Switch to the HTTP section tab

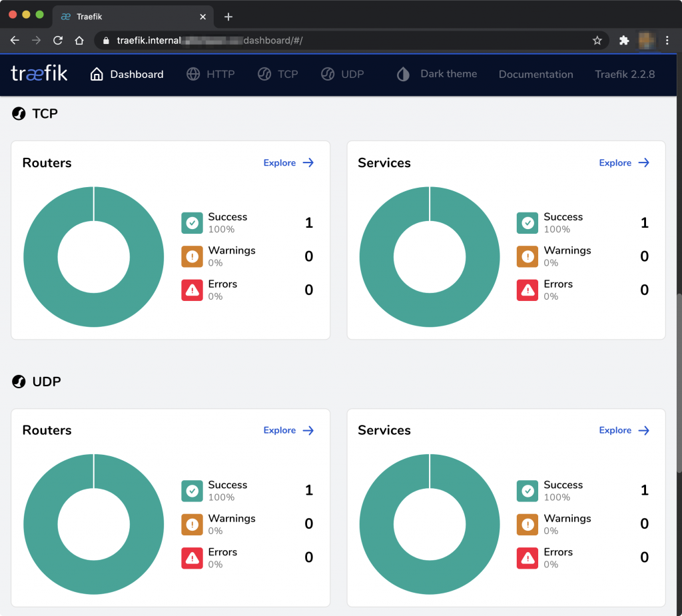coord(210,75)
